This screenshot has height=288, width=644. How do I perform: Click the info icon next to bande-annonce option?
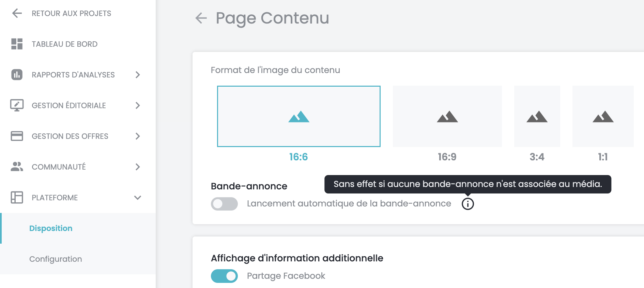468,204
